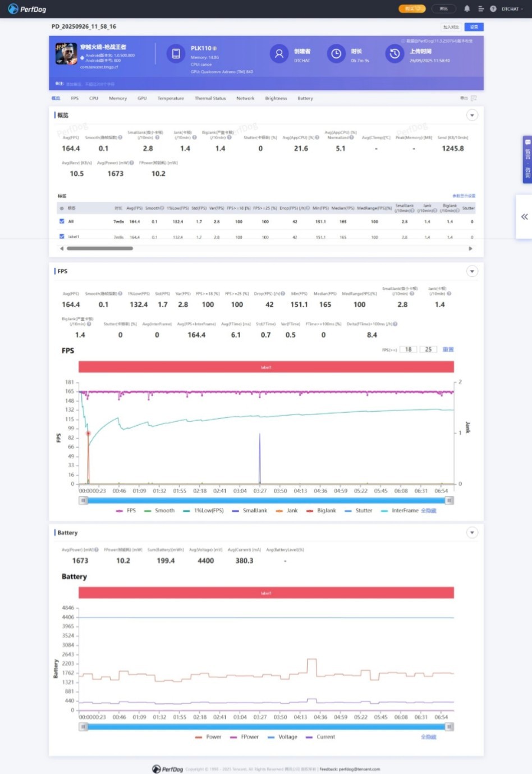Open the feedback side tab
The width and height of the screenshot is (532, 774).
point(528,160)
